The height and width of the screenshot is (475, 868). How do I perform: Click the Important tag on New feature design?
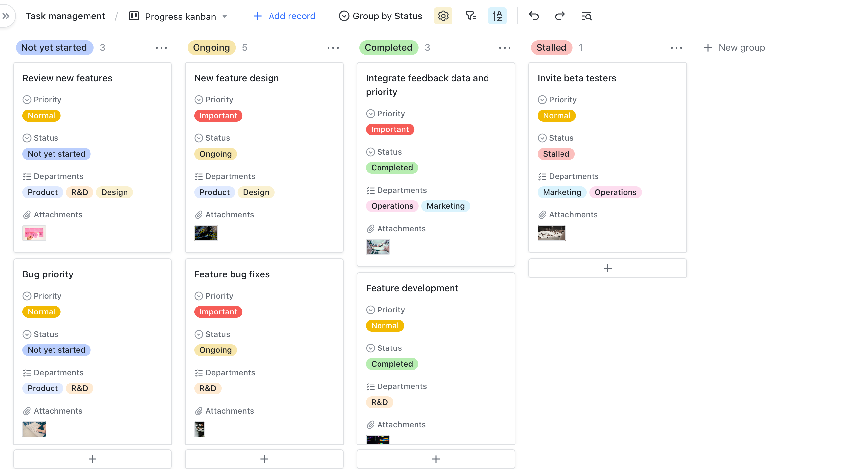point(218,116)
